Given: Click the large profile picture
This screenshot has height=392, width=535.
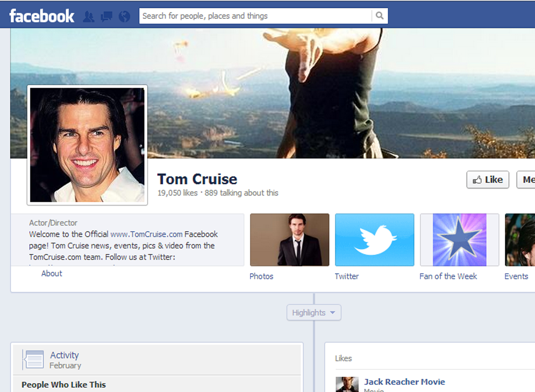Looking at the screenshot, I should pyautogui.click(x=87, y=145).
